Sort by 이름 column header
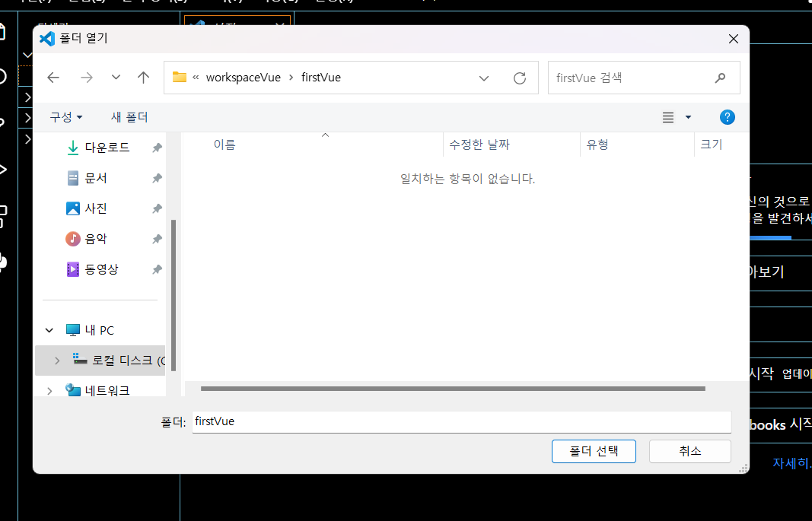The height and width of the screenshot is (521, 812). coord(224,145)
